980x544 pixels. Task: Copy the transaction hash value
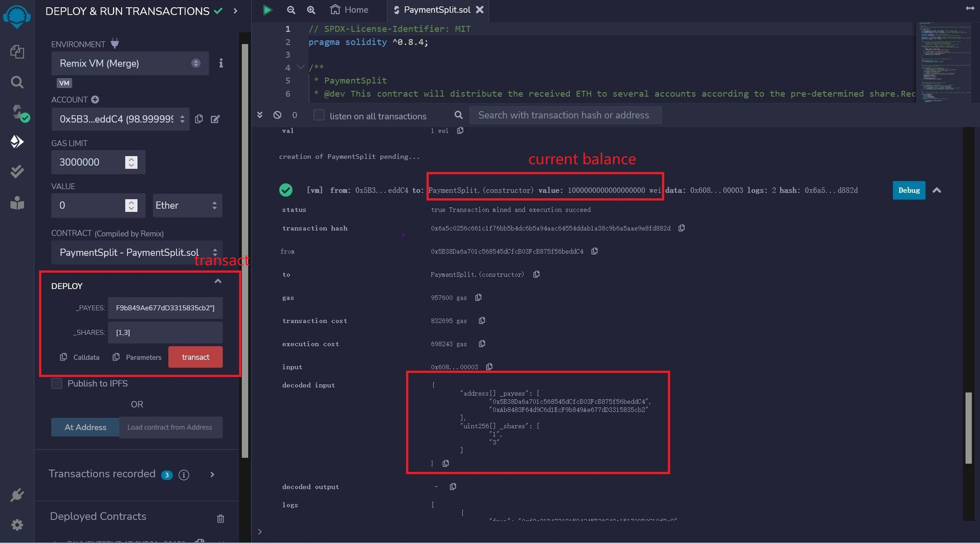point(682,228)
